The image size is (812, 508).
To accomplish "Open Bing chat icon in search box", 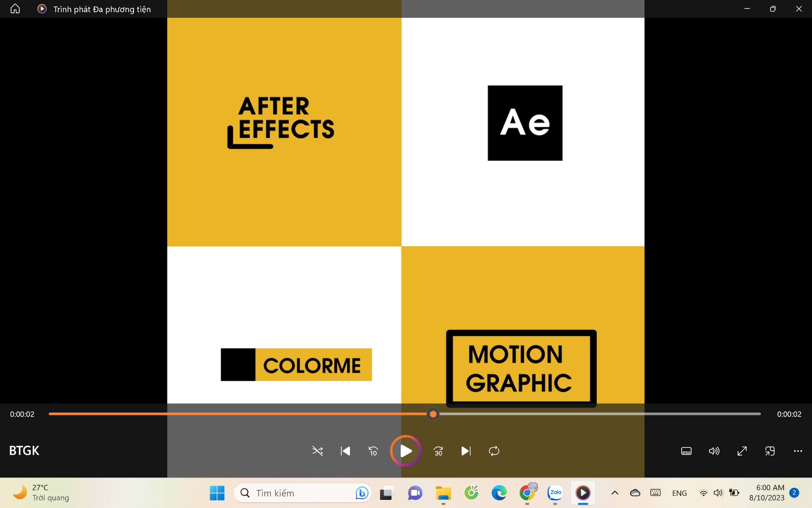I will pos(361,493).
